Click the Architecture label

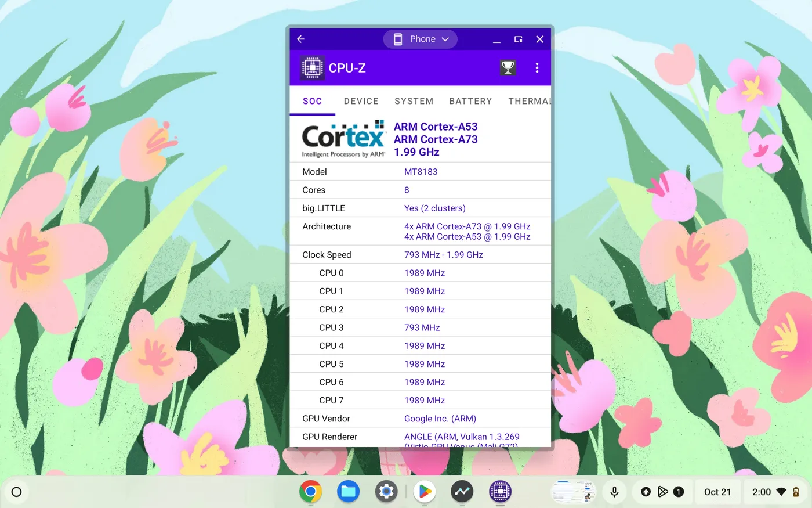(327, 226)
